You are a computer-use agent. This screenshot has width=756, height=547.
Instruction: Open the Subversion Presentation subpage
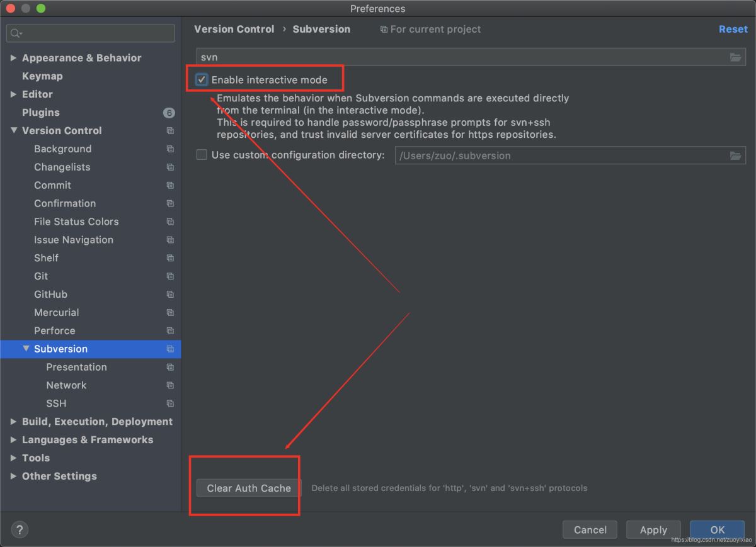(76, 368)
